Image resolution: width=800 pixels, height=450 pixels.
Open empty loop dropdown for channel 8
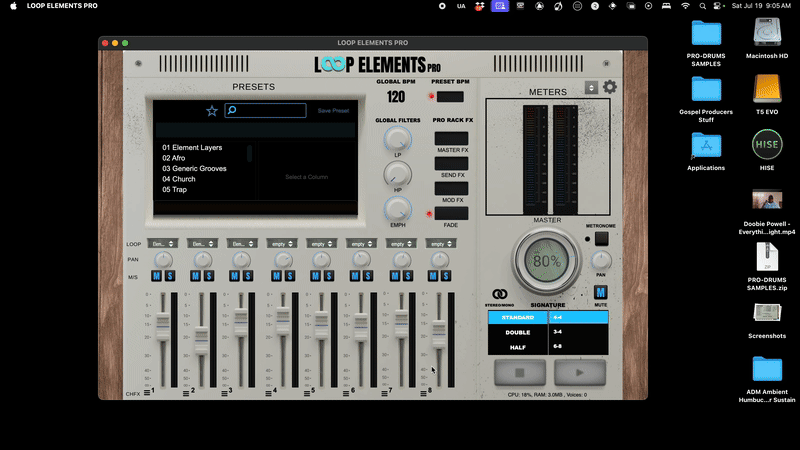click(x=441, y=244)
